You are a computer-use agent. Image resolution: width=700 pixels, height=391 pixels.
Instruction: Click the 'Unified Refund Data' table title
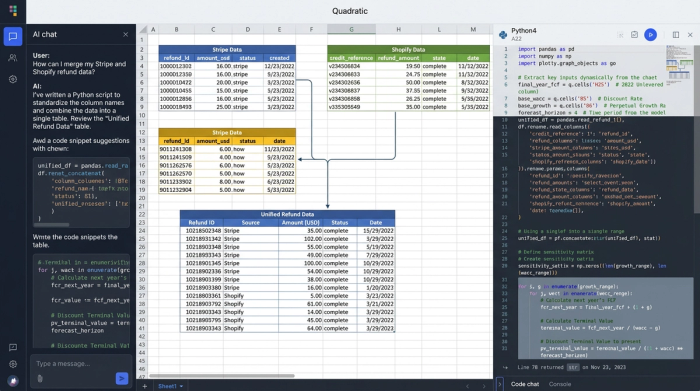(288, 214)
